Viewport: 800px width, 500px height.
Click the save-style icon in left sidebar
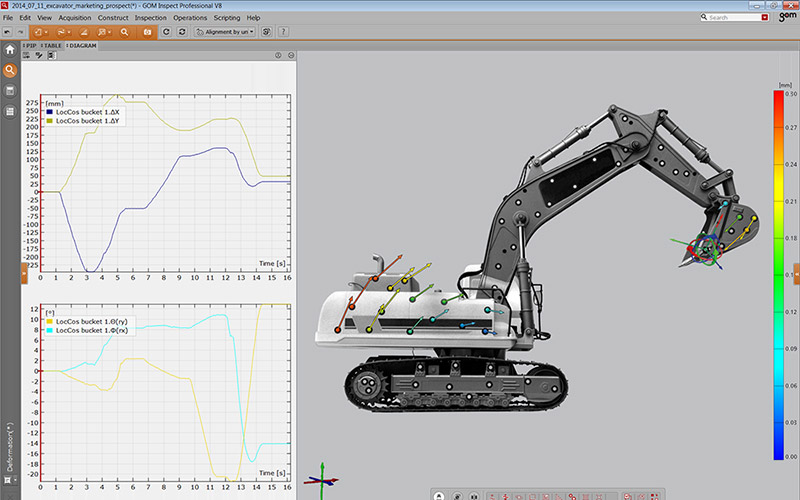point(10,91)
